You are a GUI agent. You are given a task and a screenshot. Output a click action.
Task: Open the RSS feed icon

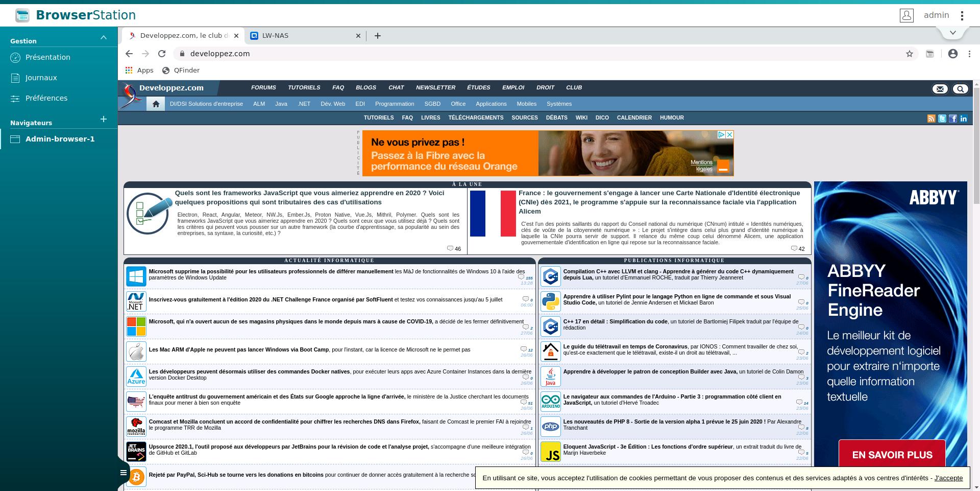[x=931, y=119]
